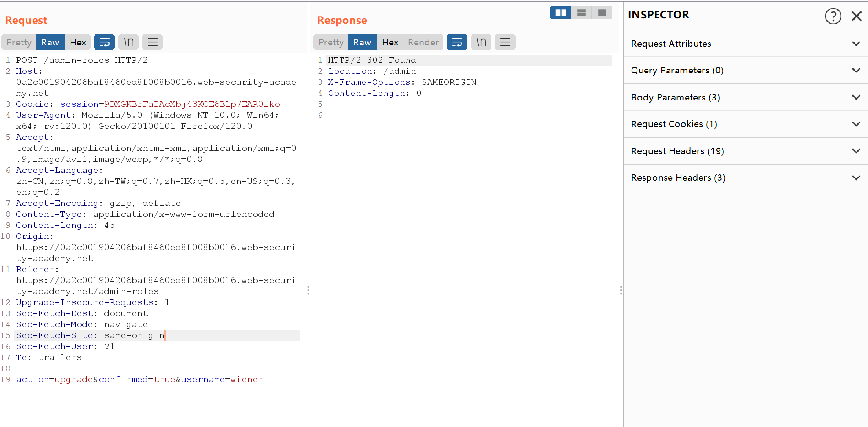Expand Body Parameters (3) section
The height and width of the screenshot is (427, 868).
click(746, 97)
